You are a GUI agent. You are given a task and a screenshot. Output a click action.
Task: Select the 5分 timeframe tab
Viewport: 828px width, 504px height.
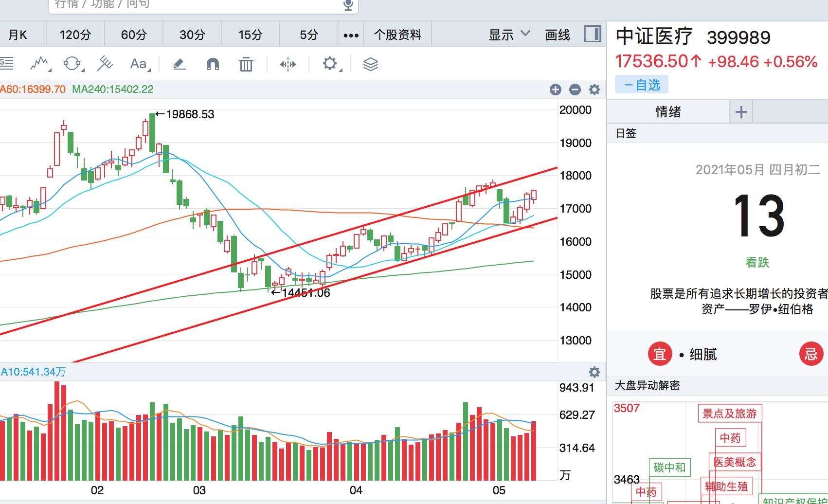(309, 35)
